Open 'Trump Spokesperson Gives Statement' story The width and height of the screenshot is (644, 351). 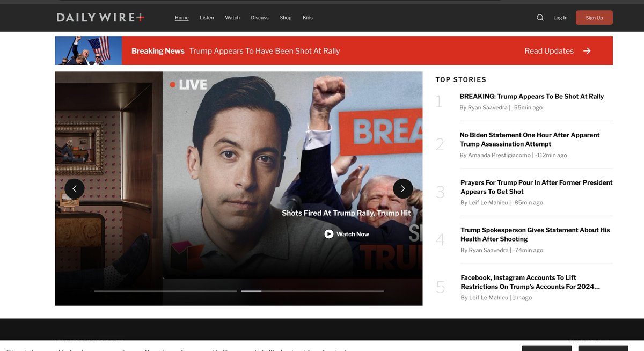pos(535,235)
